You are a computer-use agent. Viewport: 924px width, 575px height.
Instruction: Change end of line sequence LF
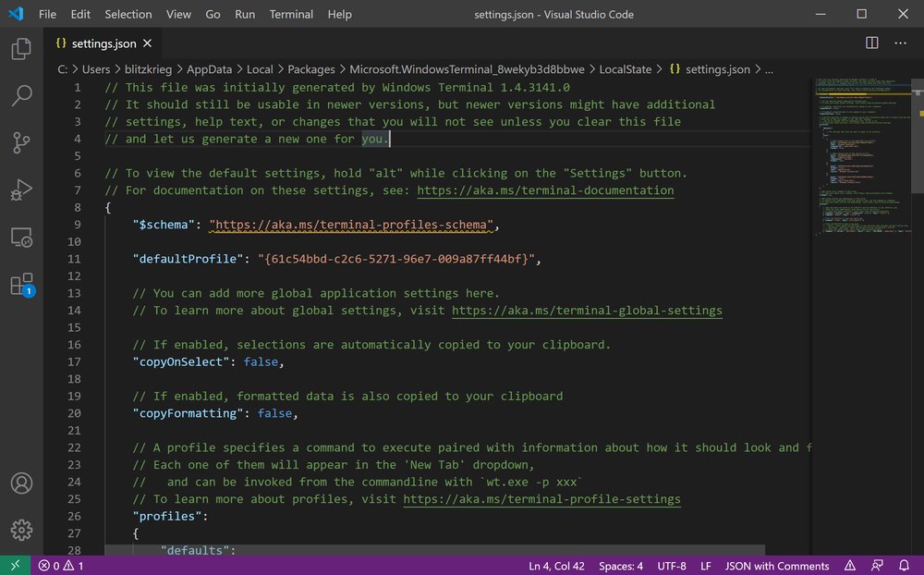[x=705, y=566]
